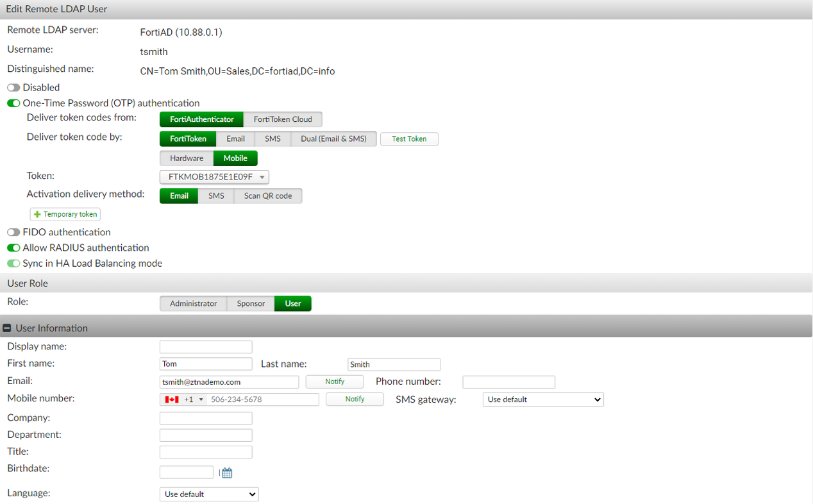
Task: Choose Email token code delivery
Action: [235, 139]
